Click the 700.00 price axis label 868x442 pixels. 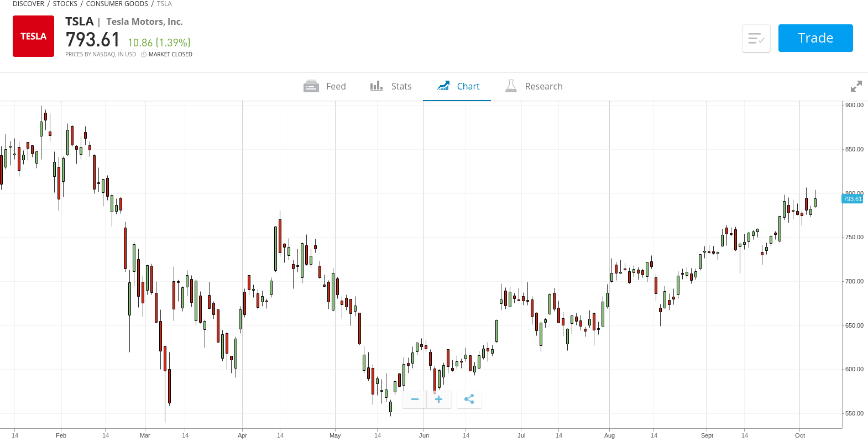(x=854, y=281)
